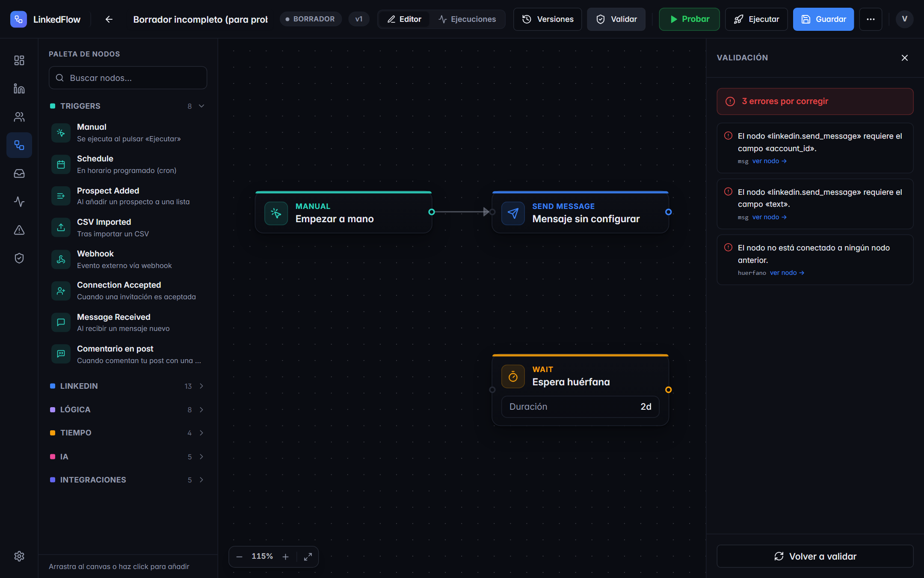The image size is (924, 578).
Task: Go back with the left arrow
Action: coord(109,19)
